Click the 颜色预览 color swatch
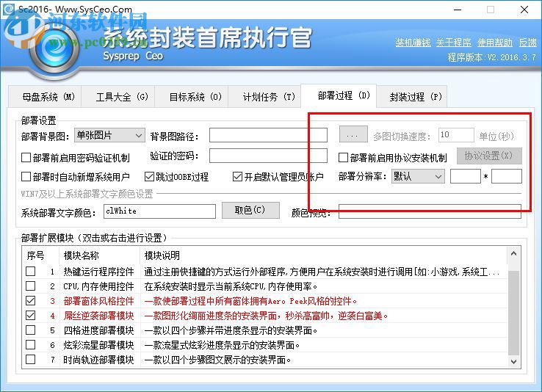542x392 pixels. coord(430,211)
